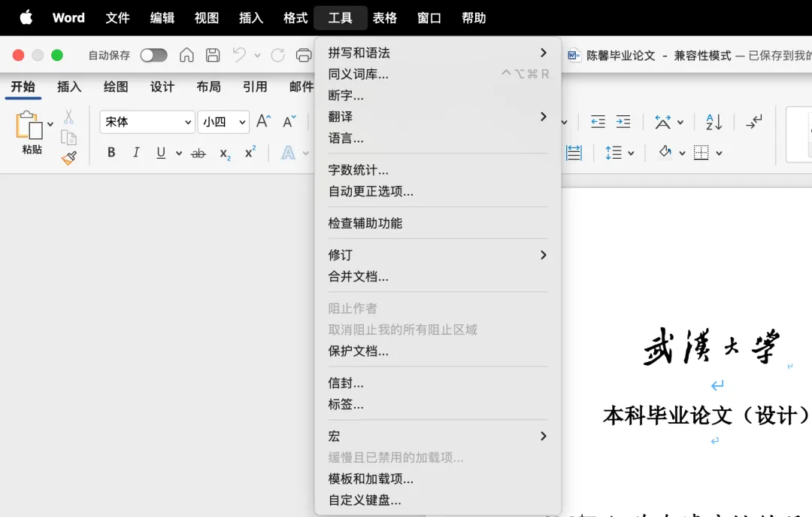This screenshot has height=517, width=812.
Task: Sort text with A-Z icon
Action: point(714,122)
